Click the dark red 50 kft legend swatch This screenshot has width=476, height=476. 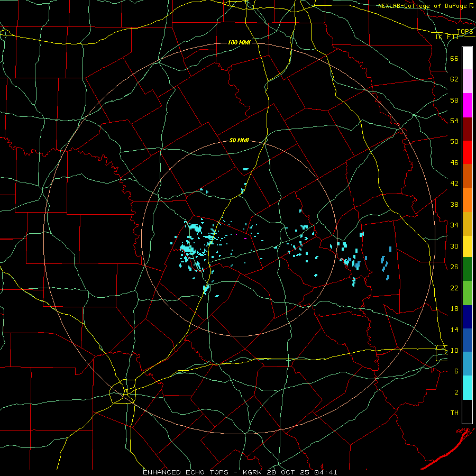467,129
